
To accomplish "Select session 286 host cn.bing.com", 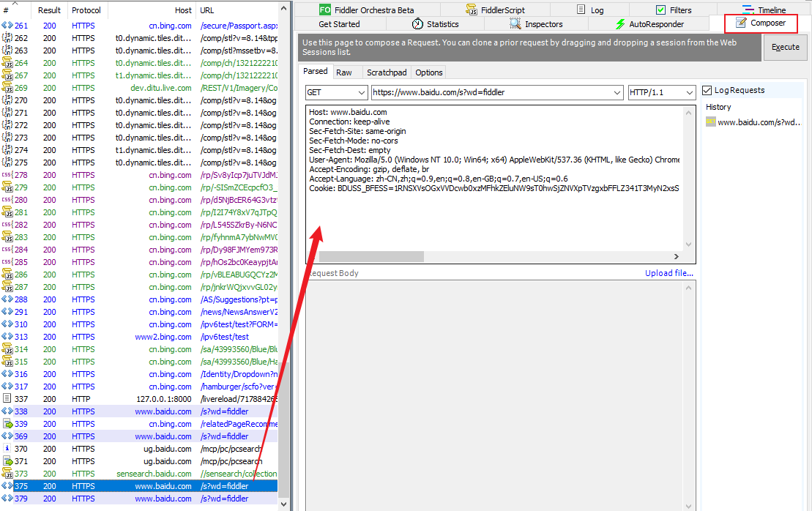I will (x=170, y=275).
